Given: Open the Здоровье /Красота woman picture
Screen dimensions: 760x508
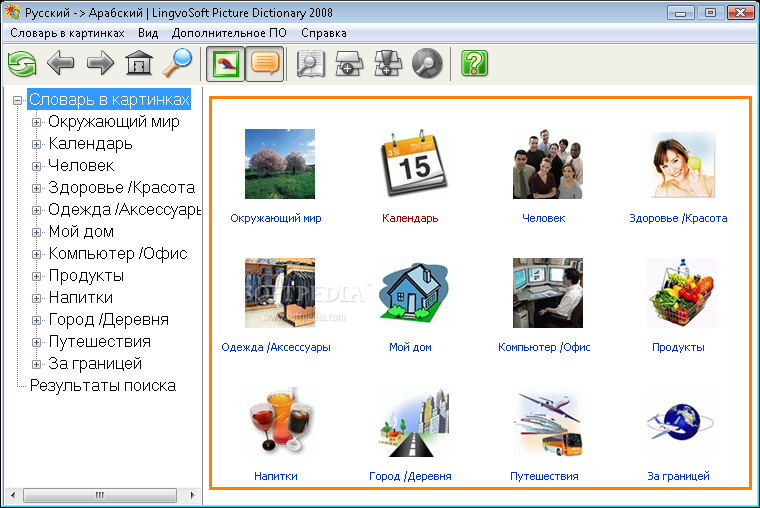Looking at the screenshot, I should coord(682,164).
